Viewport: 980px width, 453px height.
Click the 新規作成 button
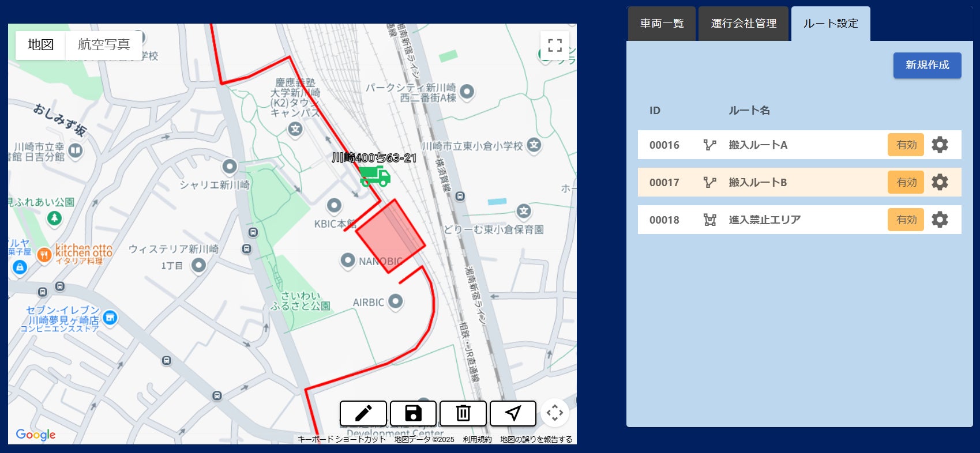tap(927, 65)
